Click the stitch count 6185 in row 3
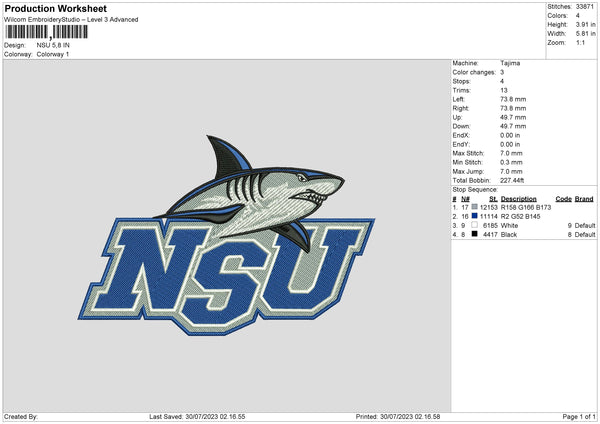 pyautogui.click(x=490, y=225)
